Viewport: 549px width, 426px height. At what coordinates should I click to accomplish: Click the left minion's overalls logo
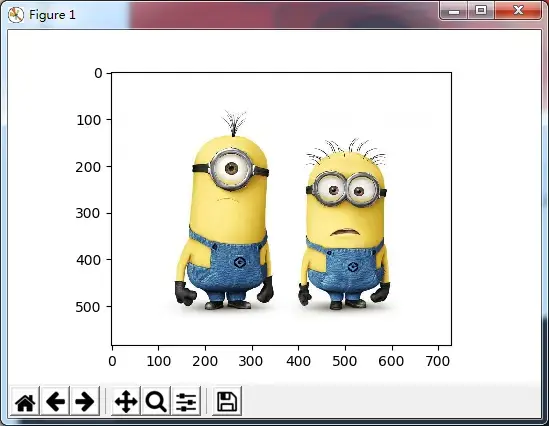coord(239,262)
